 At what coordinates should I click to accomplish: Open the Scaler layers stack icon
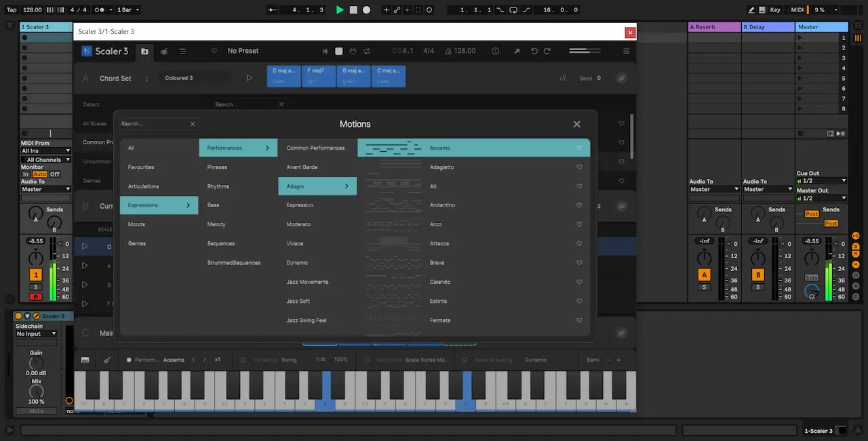[x=164, y=51]
